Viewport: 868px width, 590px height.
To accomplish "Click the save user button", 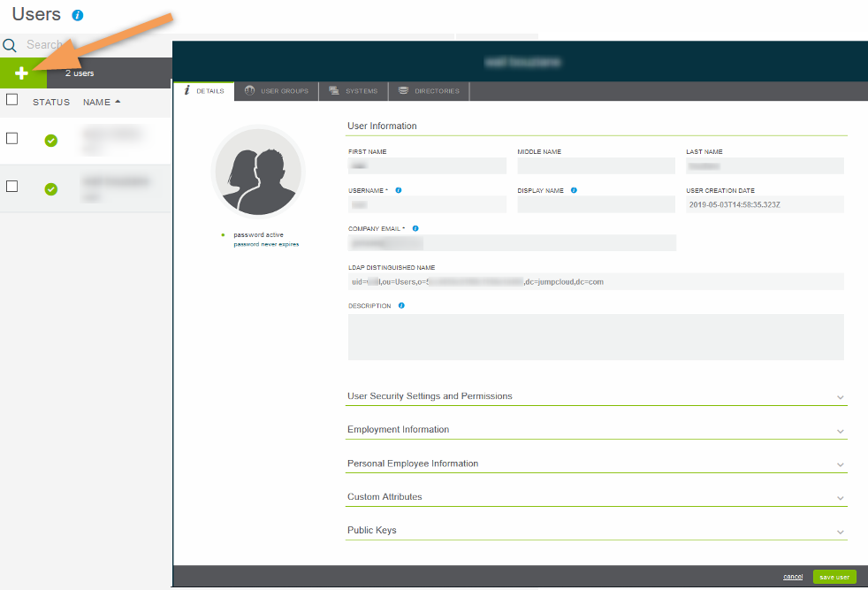I will point(834,577).
